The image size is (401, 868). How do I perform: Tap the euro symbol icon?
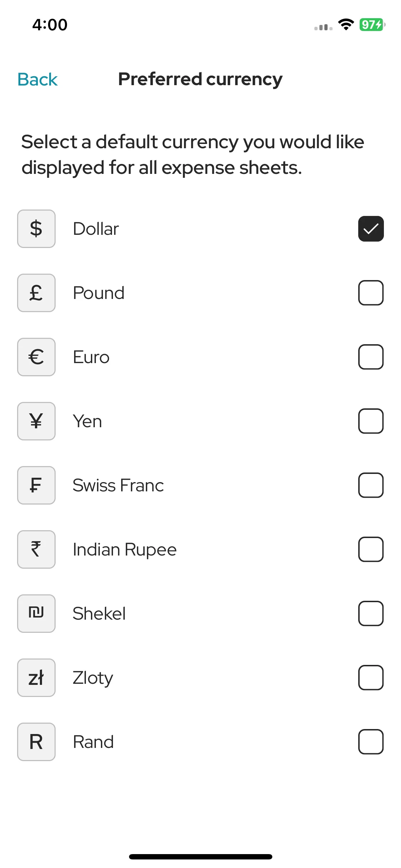[x=36, y=357]
